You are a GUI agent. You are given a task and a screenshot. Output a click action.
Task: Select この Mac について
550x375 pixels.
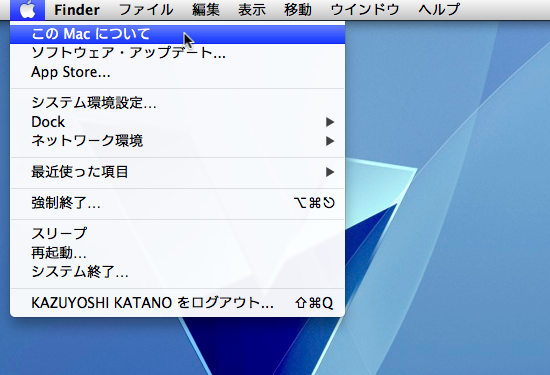coord(177,34)
